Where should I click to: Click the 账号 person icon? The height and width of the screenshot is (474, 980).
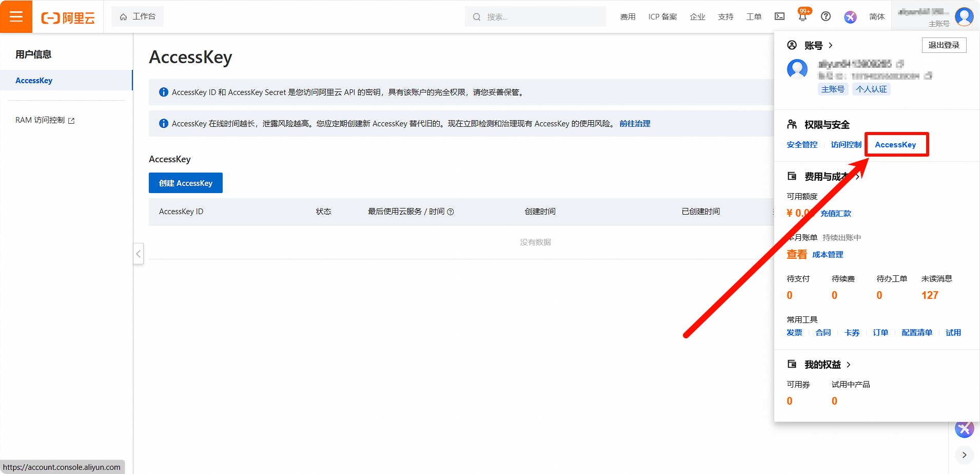pos(792,45)
